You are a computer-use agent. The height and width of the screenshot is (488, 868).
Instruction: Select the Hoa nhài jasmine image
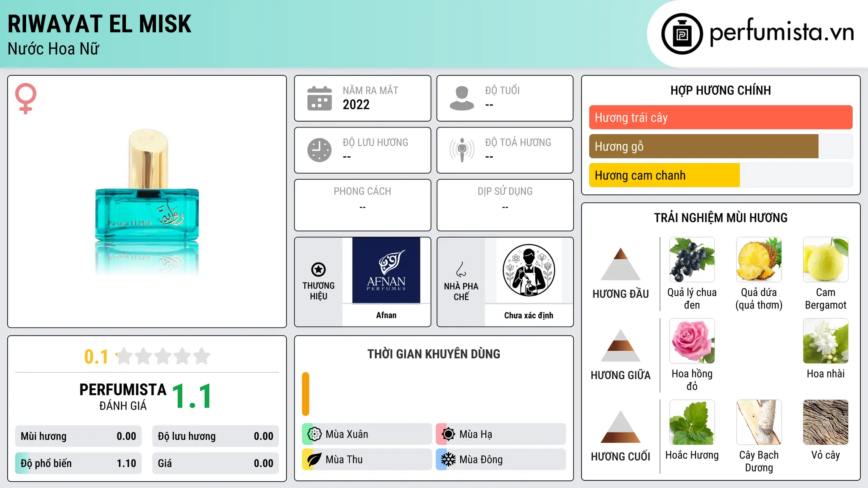tap(826, 341)
